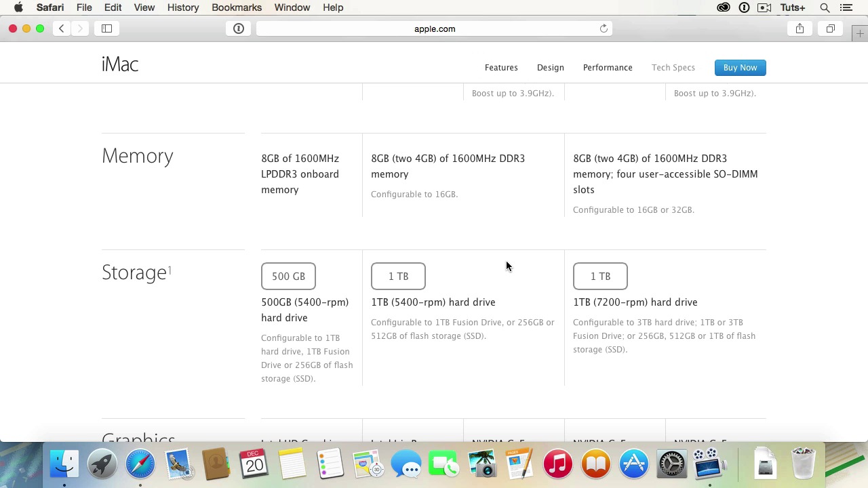Go to the Design page
868x488 pixels.
pyautogui.click(x=550, y=68)
